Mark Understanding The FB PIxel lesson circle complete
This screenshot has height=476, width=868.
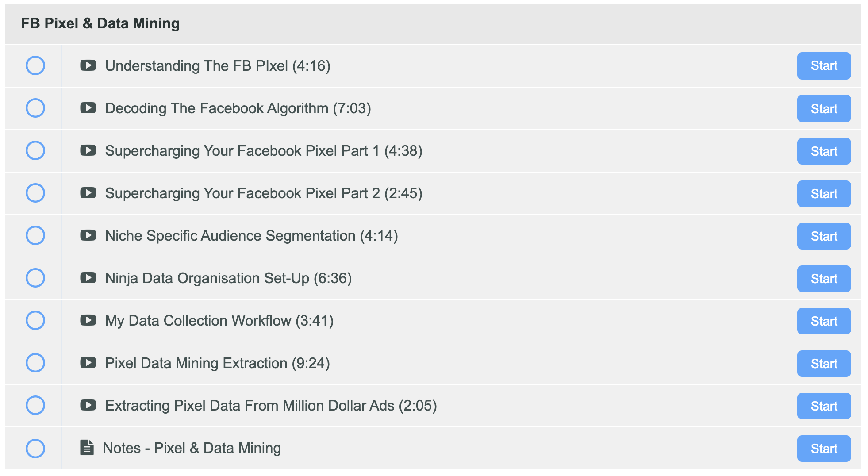35,65
